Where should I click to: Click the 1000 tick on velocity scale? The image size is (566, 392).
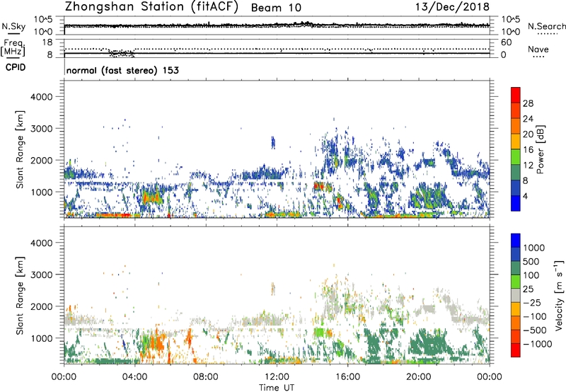pos(533,248)
